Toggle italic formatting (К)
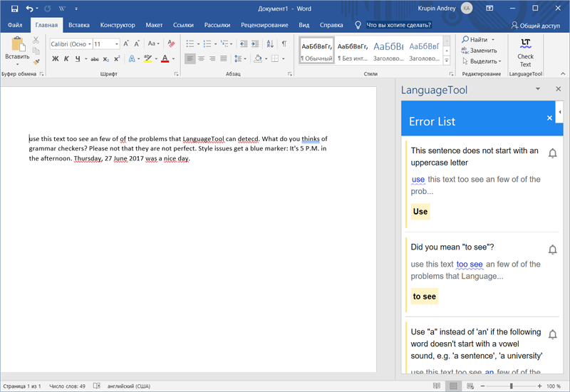 coord(67,58)
